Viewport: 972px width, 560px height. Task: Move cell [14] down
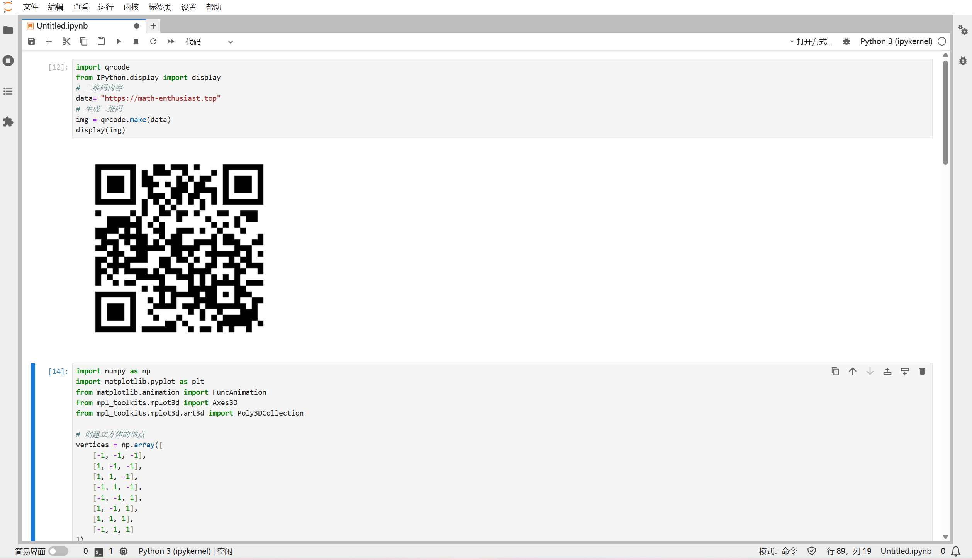(870, 371)
